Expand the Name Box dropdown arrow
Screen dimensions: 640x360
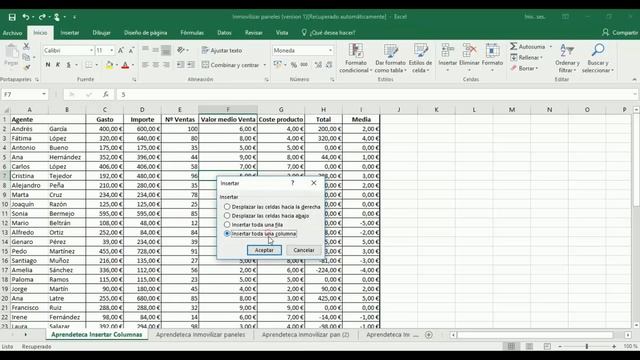(x=44, y=95)
